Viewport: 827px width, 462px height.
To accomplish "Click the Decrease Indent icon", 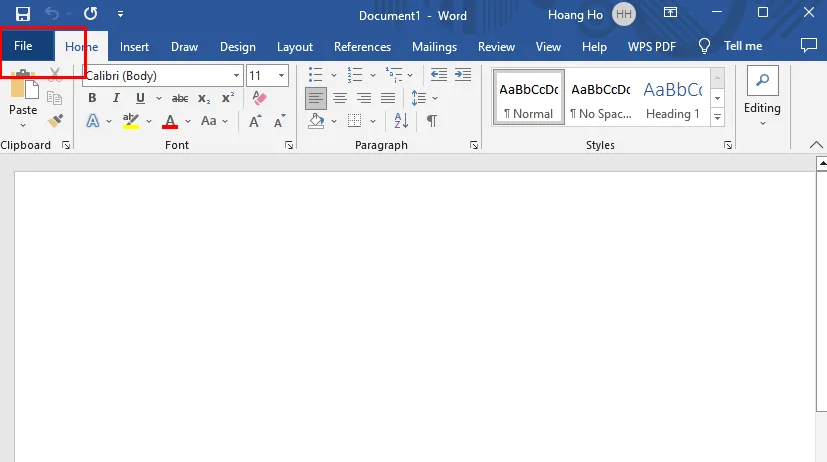I will tap(438, 75).
